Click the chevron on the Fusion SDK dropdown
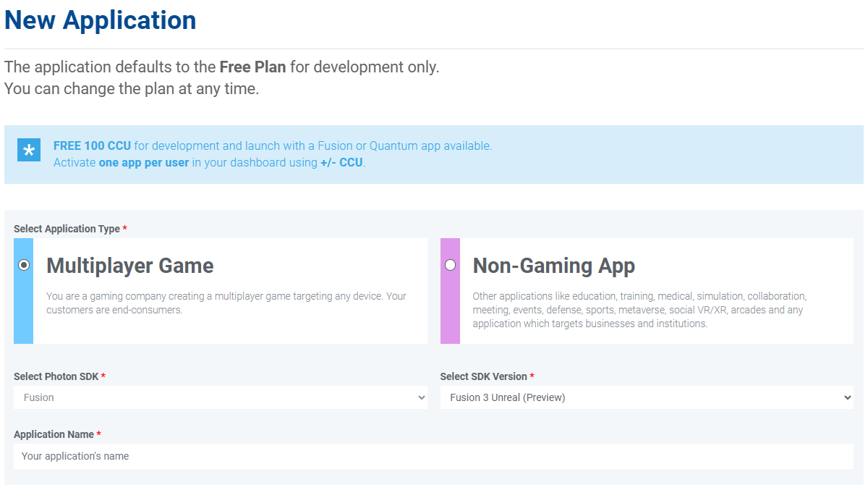Screen dimensions: 868x485 (x=420, y=397)
